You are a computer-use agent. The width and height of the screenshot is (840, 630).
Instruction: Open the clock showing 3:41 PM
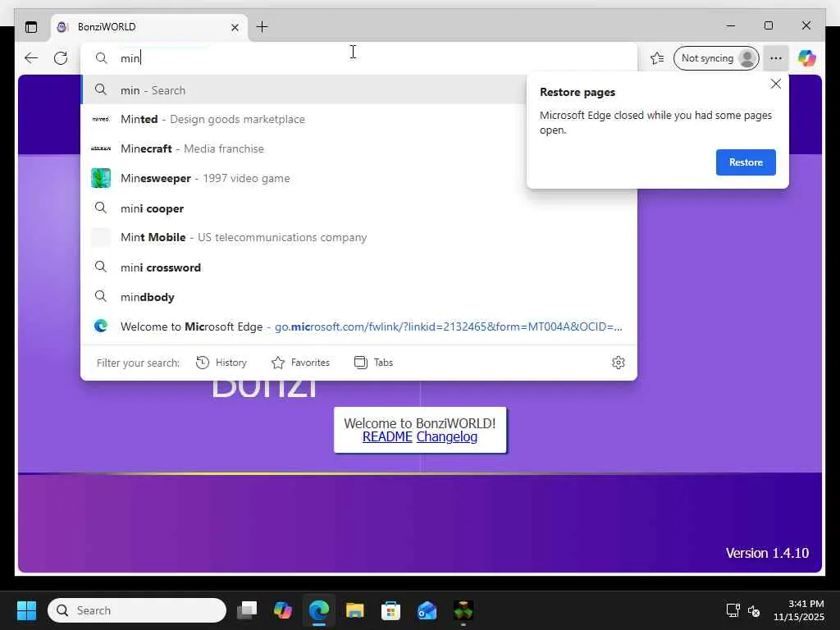(x=799, y=610)
